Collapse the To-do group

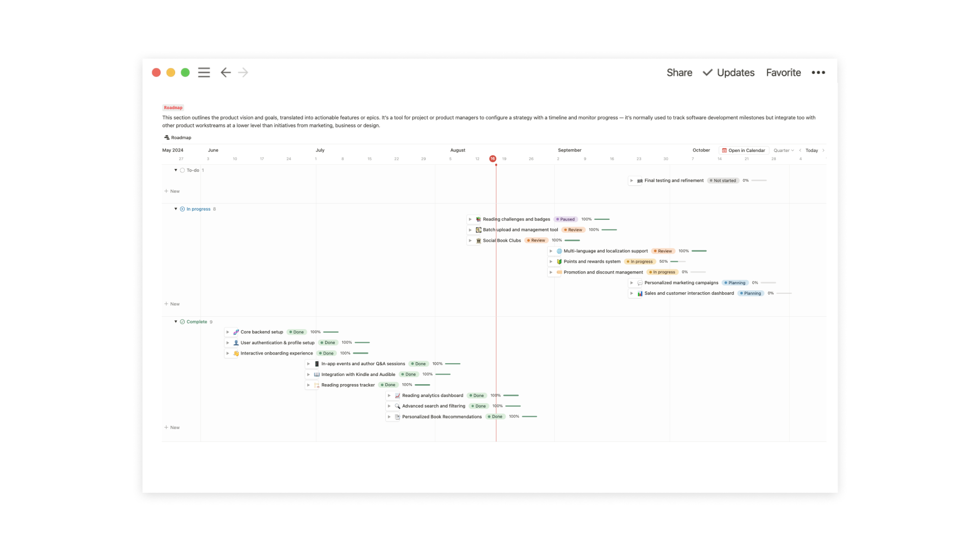pyautogui.click(x=176, y=170)
